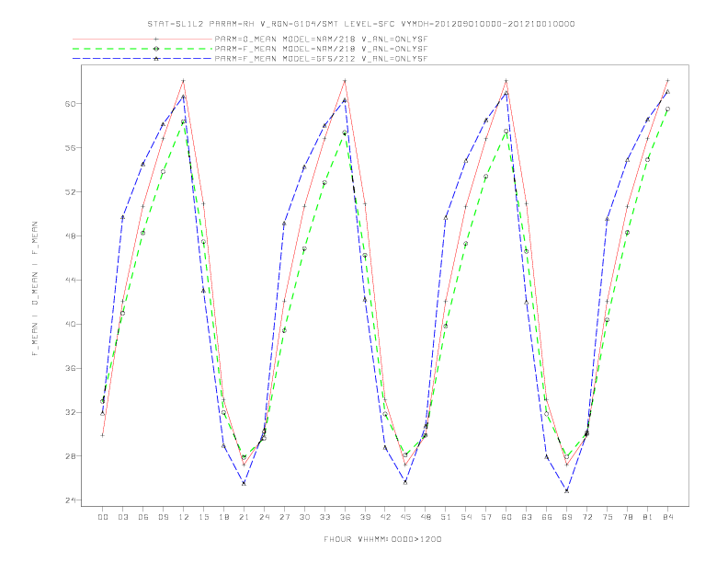This screenshot has height=563, width=728.
Task: Click the blue GFS minimum marker at hour 69
Action: pos(567,490)
